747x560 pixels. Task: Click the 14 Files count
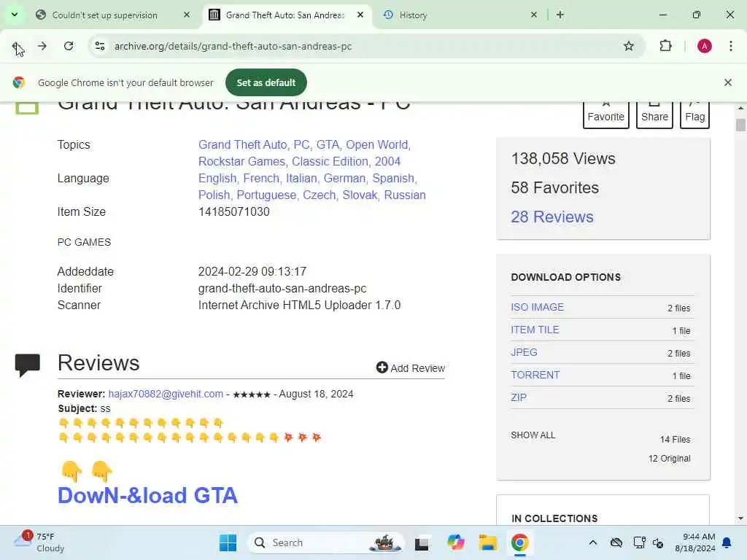tap(675, 440)
